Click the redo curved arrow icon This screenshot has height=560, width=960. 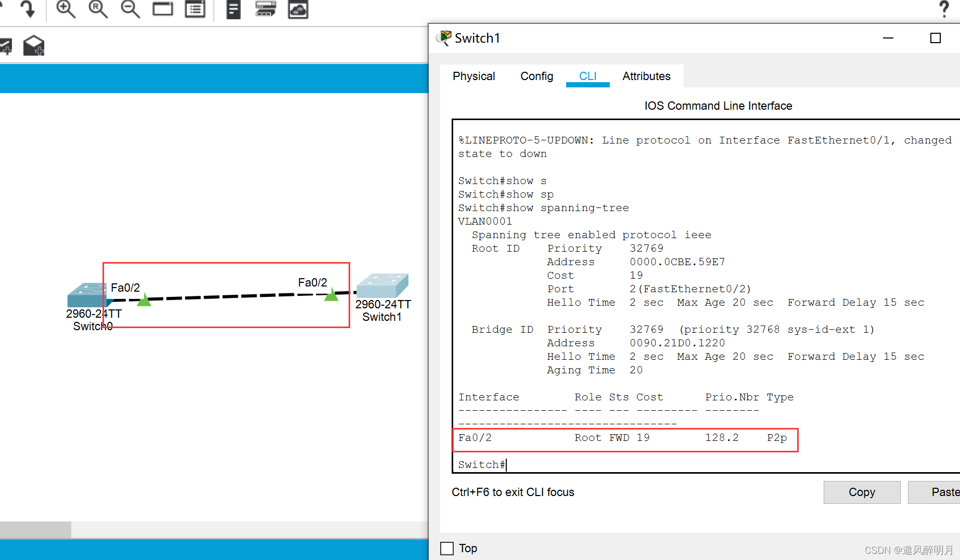(x=28, y=9)
